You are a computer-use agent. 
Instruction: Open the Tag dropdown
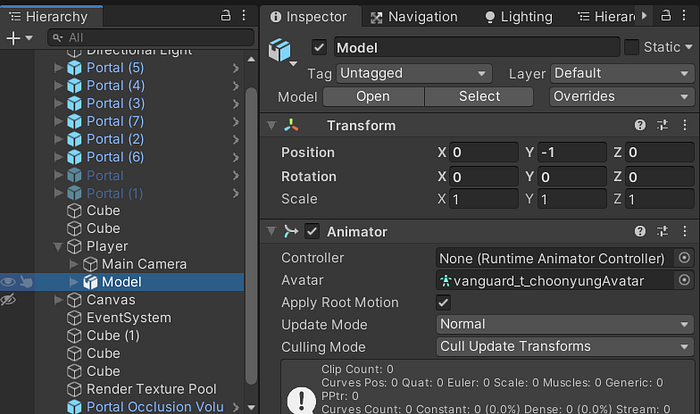(x=414, y=74)
